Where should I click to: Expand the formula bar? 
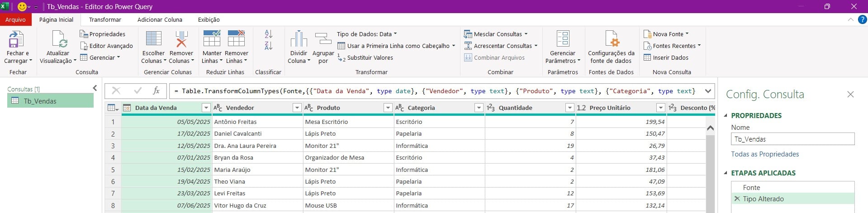point(708,91)
